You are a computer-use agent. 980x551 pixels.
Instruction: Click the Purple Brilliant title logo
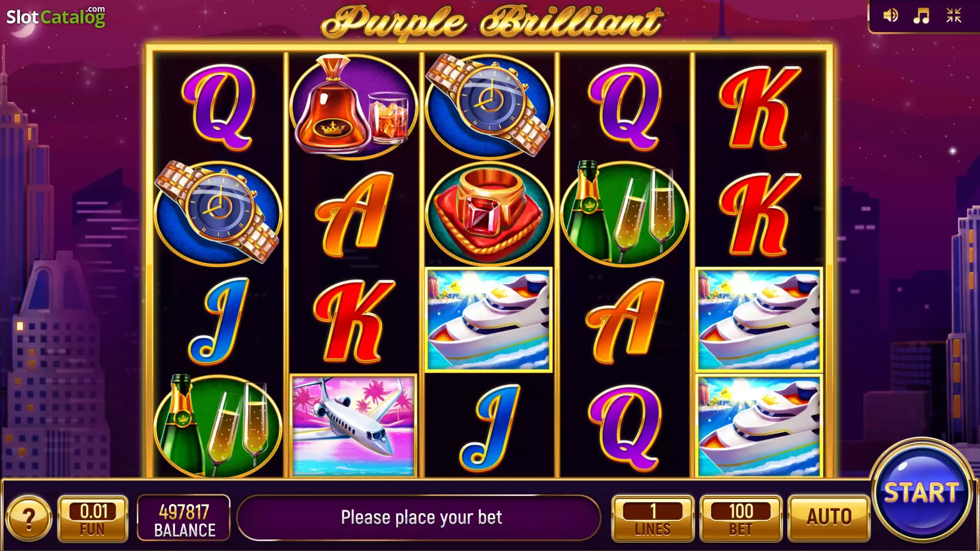tap(491, 22)
